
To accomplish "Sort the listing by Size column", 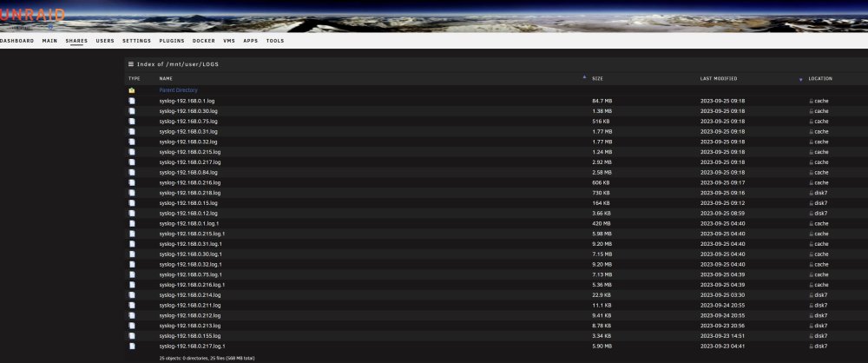I will click(597, 79).
